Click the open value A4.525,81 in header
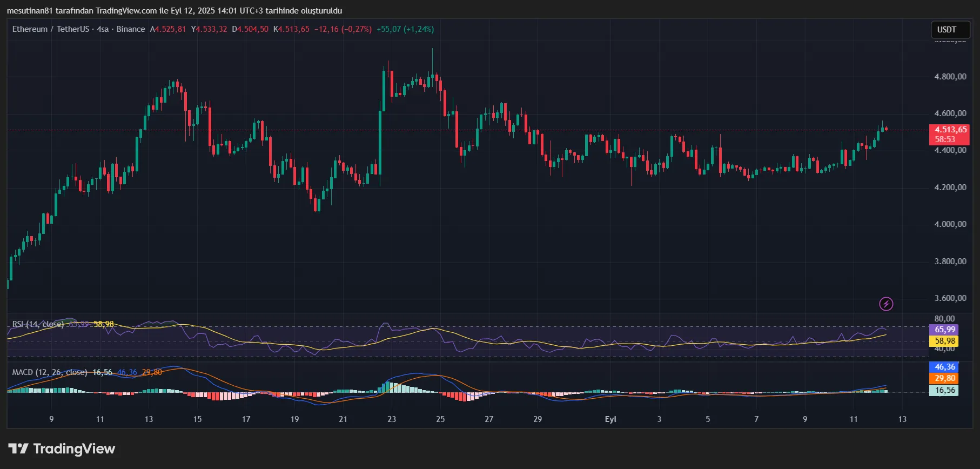Image resolution: width=980 pixels, height=469 pixels. click(168, 29)
